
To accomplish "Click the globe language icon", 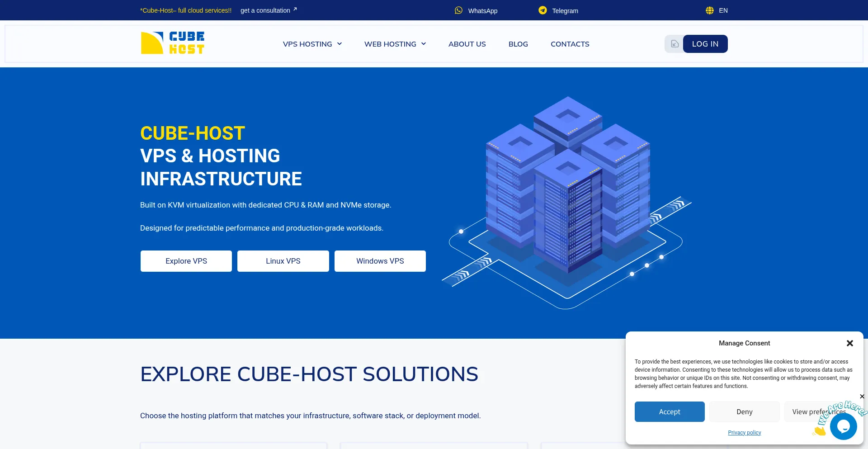I will pyautogui.click(x=710, y=10).
